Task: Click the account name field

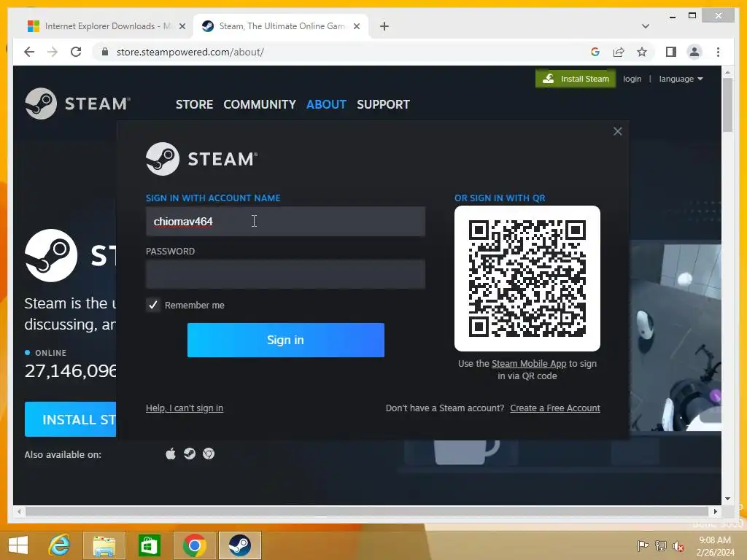Action: 285,222
